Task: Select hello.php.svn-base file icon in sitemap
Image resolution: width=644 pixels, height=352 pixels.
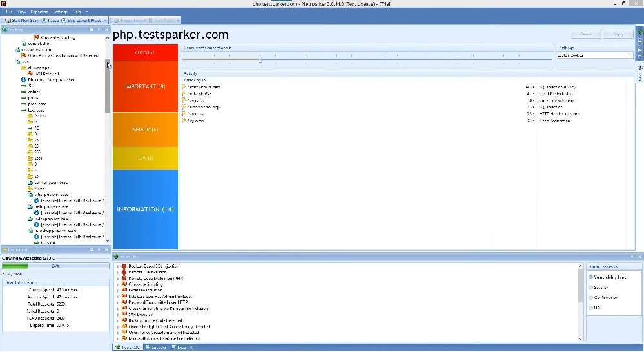Action: tap(30, 206)
